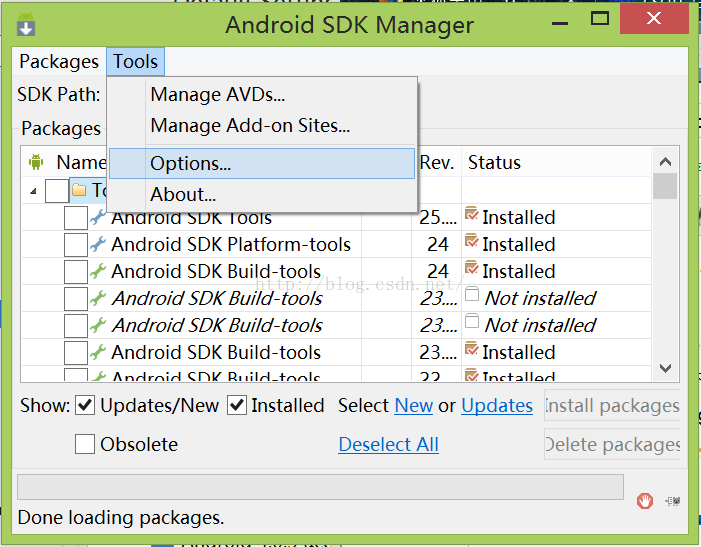Click wrench icon beside Android SDK Tools

pyautogui.click(x=98, y=217)
